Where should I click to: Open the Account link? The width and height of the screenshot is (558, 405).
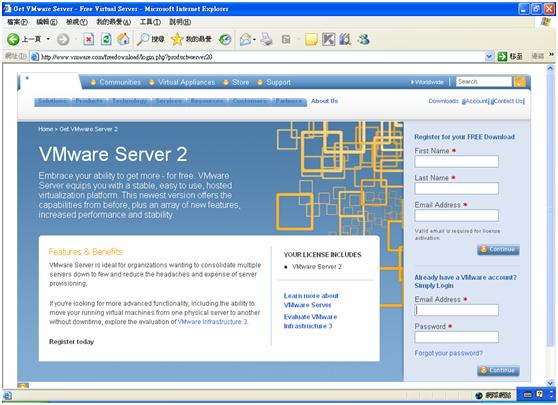point(477,101)
